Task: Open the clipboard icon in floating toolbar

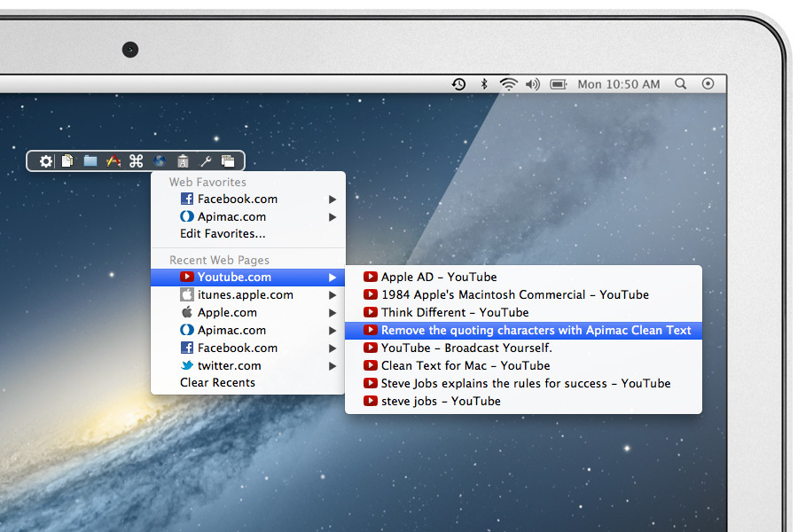Action: click(x=183, y=161)
